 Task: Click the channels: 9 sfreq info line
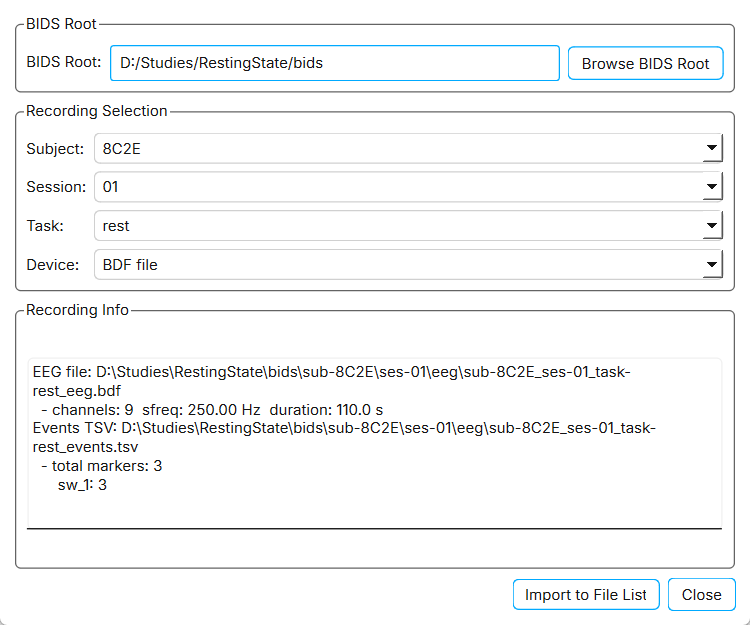[212, 410]
